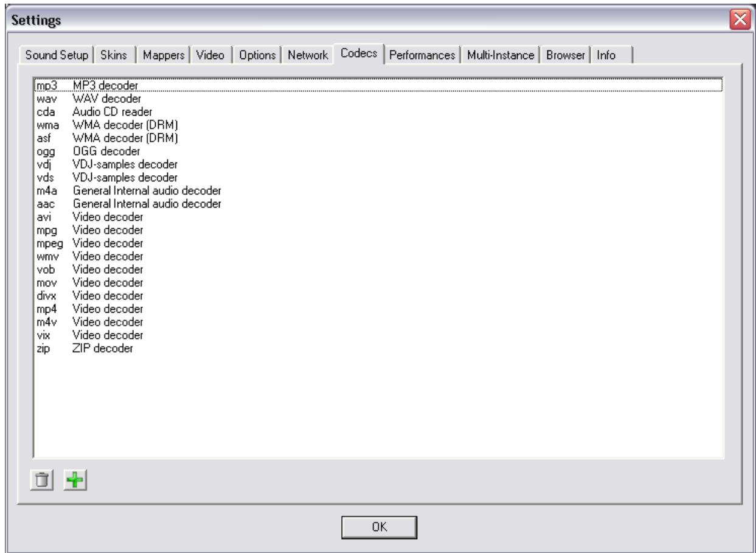This screenshot has width=756, height=553.
Task: Open the Skins tab
Action: pyautogui.click(x=115, y=55)
